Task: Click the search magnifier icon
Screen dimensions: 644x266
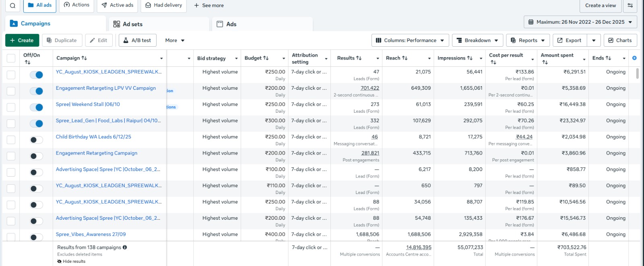Action: coord(12,6)
